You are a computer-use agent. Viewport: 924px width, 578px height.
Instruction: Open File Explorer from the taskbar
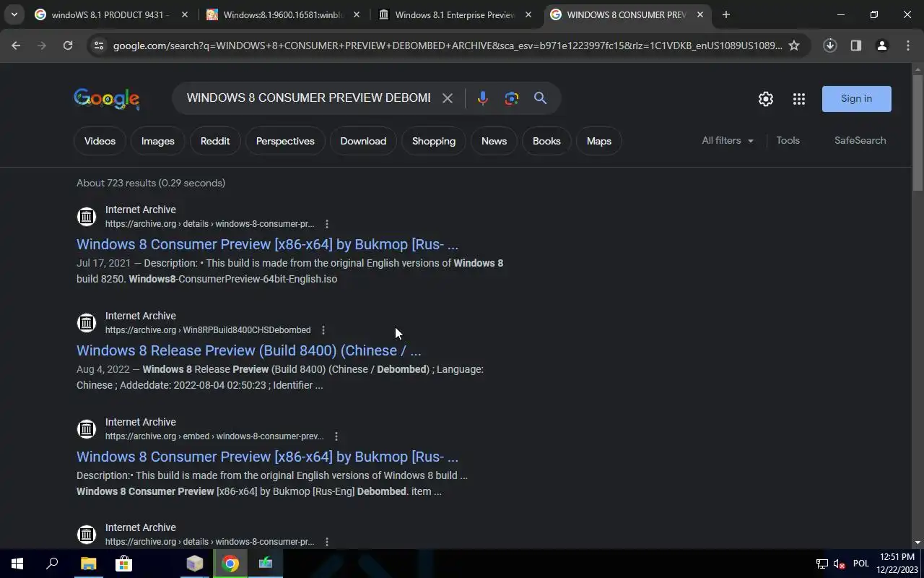(88, 564)
